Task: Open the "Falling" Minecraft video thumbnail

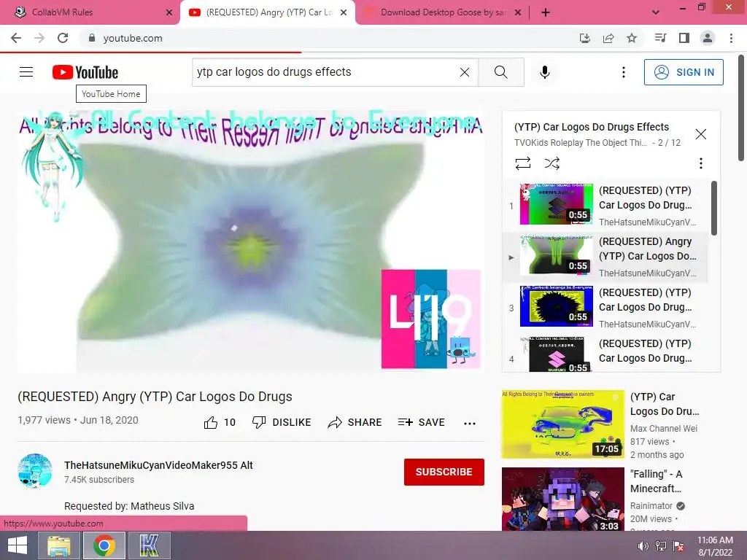Action: click(563, 499)
